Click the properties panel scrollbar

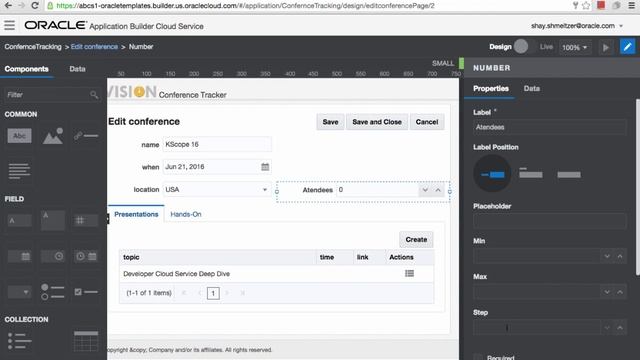click(x=638, y=187)
